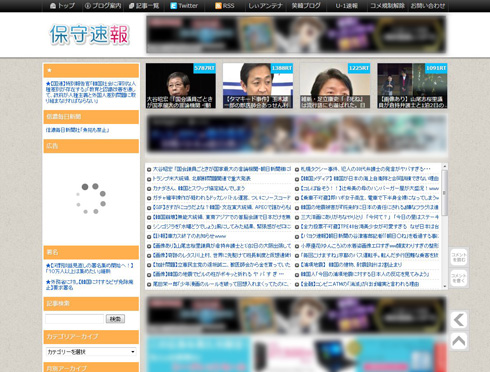490x372 pixels.
Task: Open headline starting 【金融】コンビニATM
Action: click(x=360, y=284)
